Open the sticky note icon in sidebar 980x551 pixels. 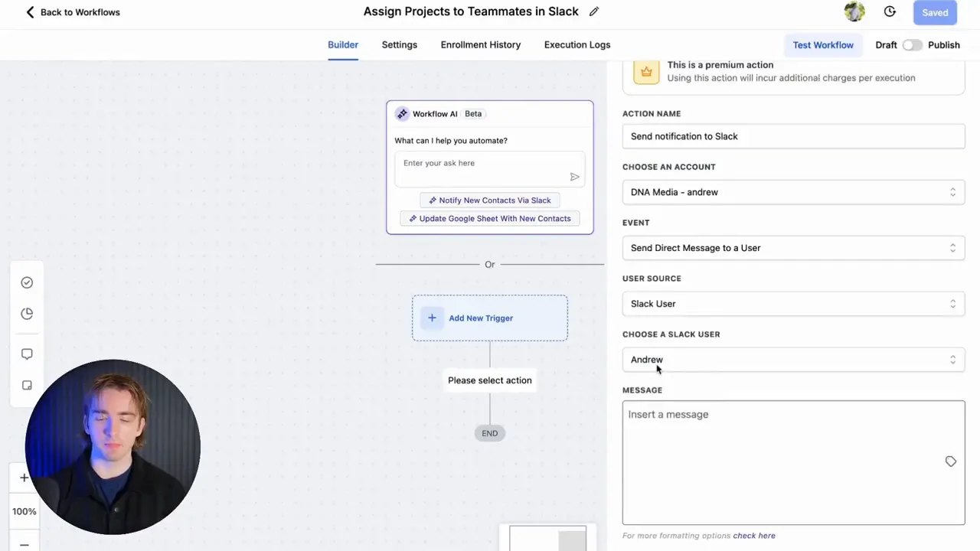click(x=27, y=385)
